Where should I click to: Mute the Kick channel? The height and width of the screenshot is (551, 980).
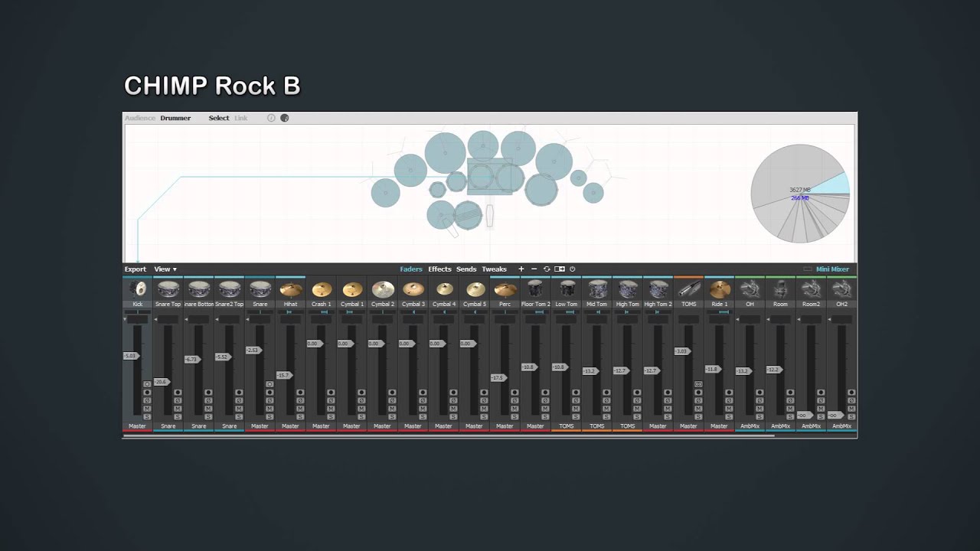pos(147,409)
